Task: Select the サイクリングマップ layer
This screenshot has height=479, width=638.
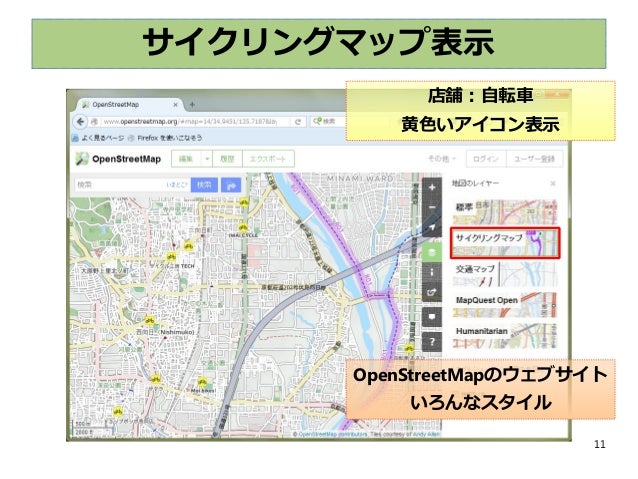Action: 505,243
